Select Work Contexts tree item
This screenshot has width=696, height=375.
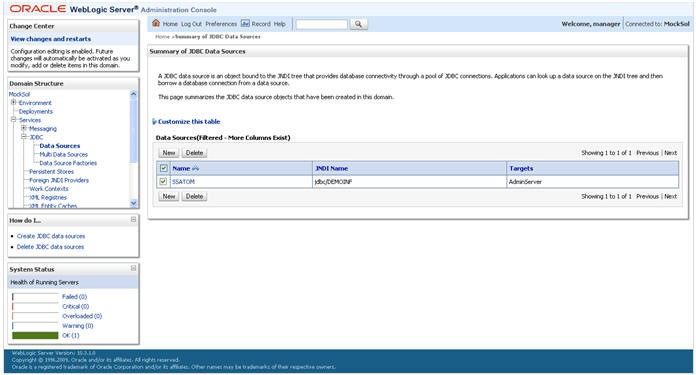coord(49,189)
